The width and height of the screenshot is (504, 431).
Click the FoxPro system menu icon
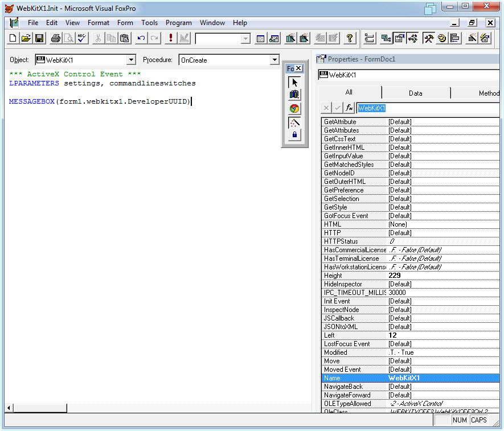click(x=9, y=9)
